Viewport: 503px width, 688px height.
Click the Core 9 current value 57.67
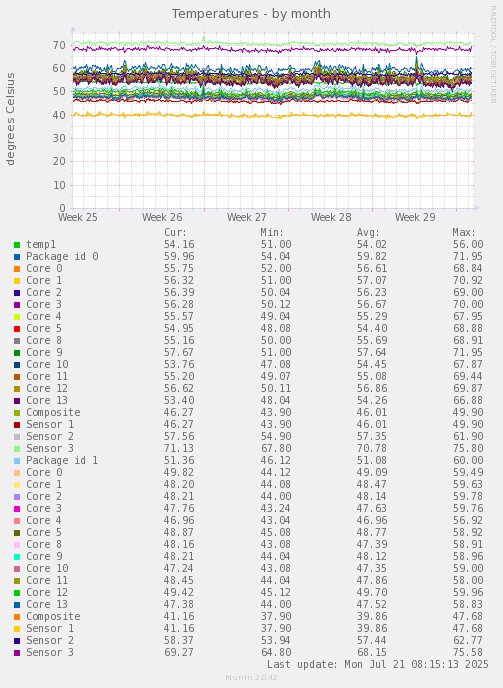pyautogui.click(x=179, y=352)
